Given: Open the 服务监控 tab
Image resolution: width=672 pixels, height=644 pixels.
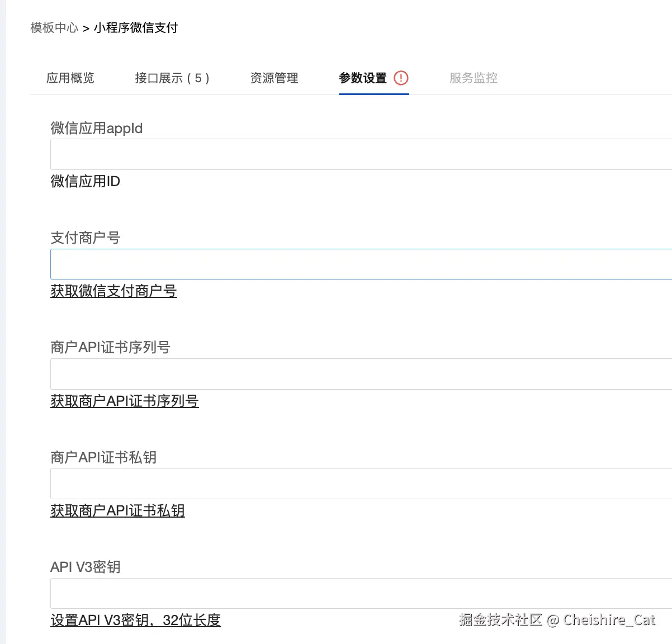Looking at the screenshot, I should tap(474, 78).
